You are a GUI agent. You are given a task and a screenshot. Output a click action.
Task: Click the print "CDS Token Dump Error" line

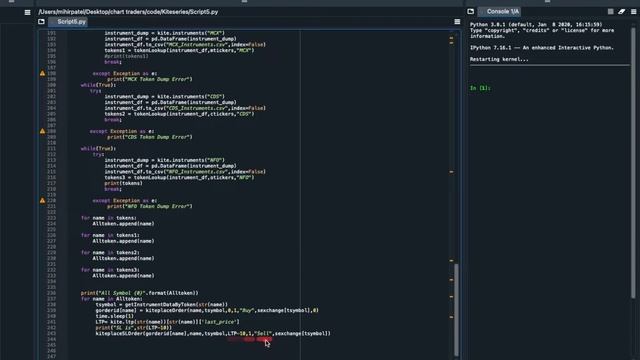(150, 137)
